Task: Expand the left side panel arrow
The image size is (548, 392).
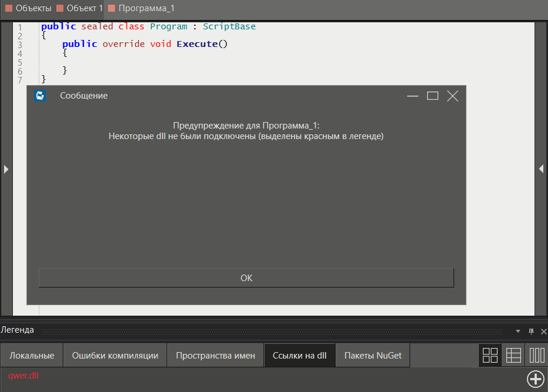Action: pyautogui.click(x=6, y=169)
